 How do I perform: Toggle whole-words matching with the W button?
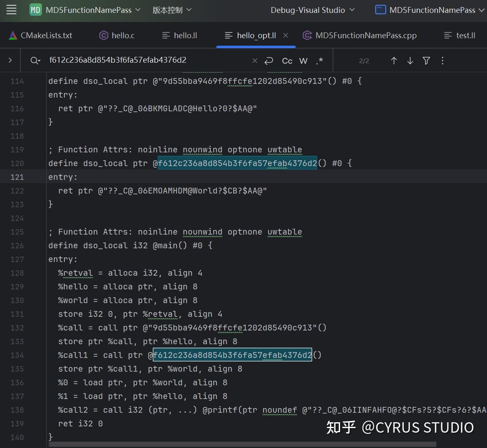click(303, 61)
